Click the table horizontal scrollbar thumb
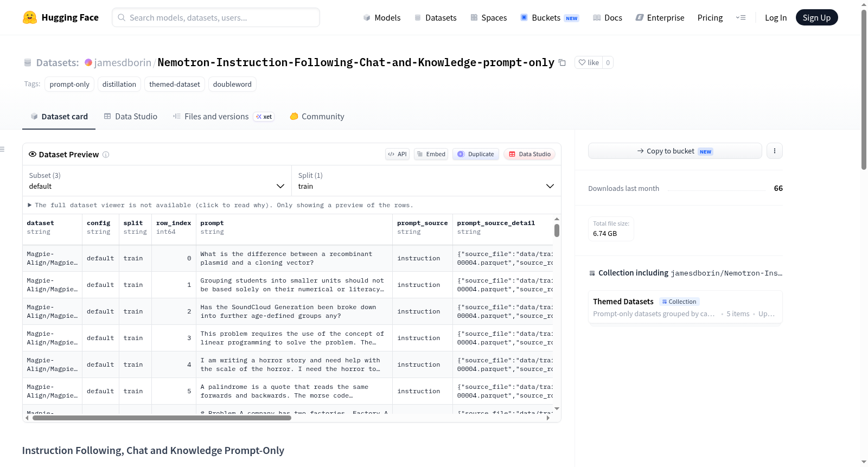 tap(162, 418)
